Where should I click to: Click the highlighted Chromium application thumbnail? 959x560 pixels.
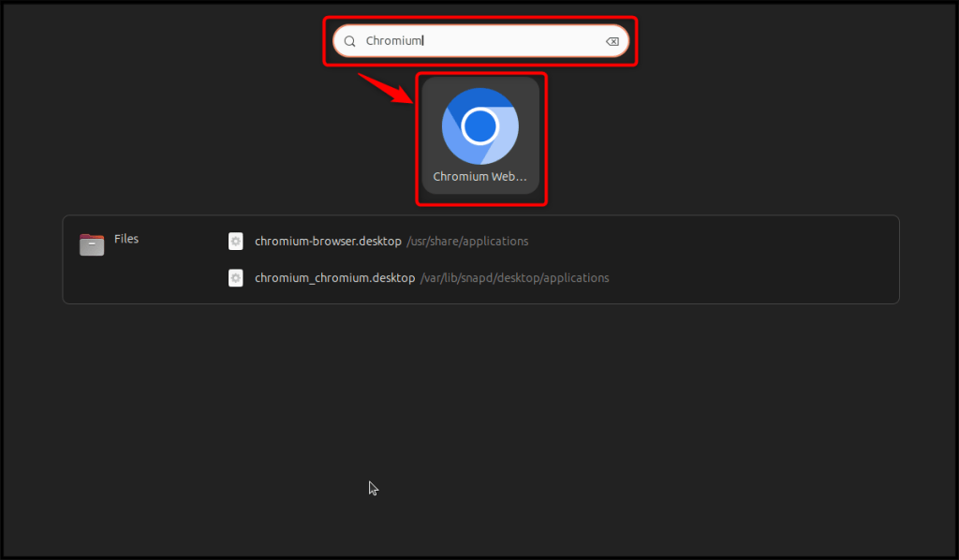pos(480,138)
